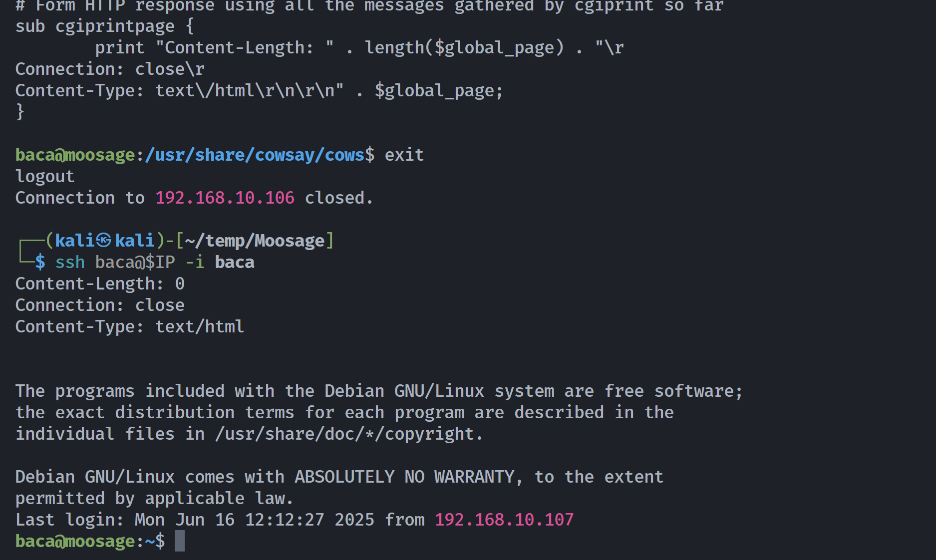Click the 'ABSOLUTELY NO WARRANTY' text
The image size is (936, 560).
[x=404, y=477]
